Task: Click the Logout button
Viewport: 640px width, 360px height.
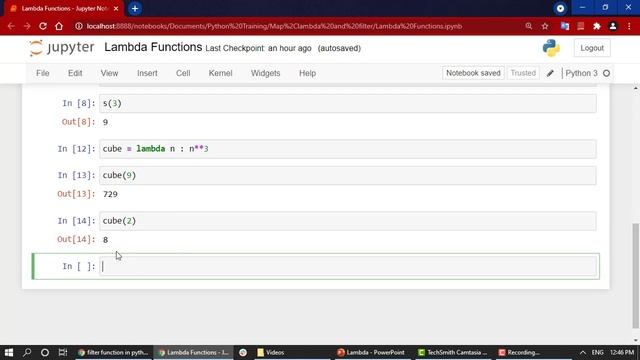Action: coord(592,48)
